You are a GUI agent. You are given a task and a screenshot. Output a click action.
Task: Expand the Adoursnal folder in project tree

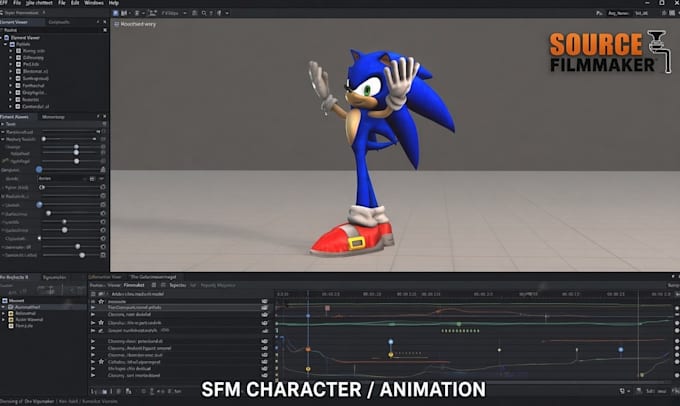coord(3,313)
